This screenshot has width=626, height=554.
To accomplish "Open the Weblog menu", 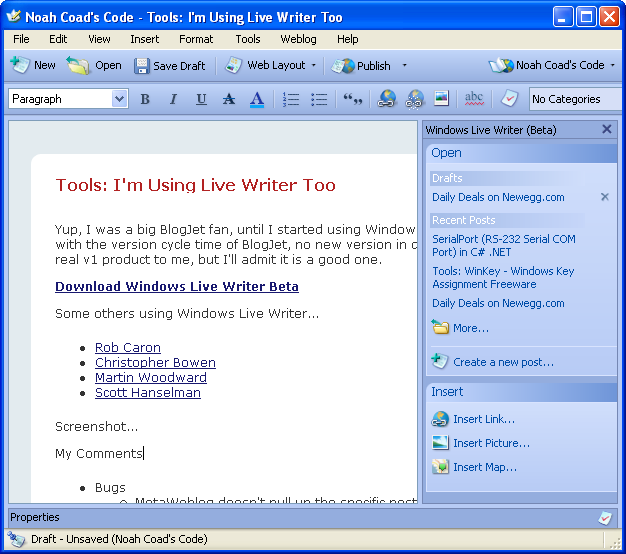I will click(x=298, y=39).
